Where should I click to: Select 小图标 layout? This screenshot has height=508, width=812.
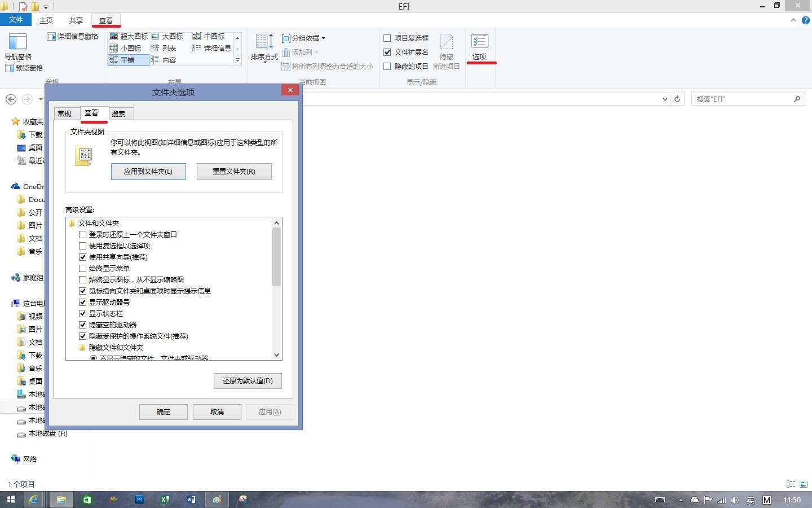[x=125, y=48]
